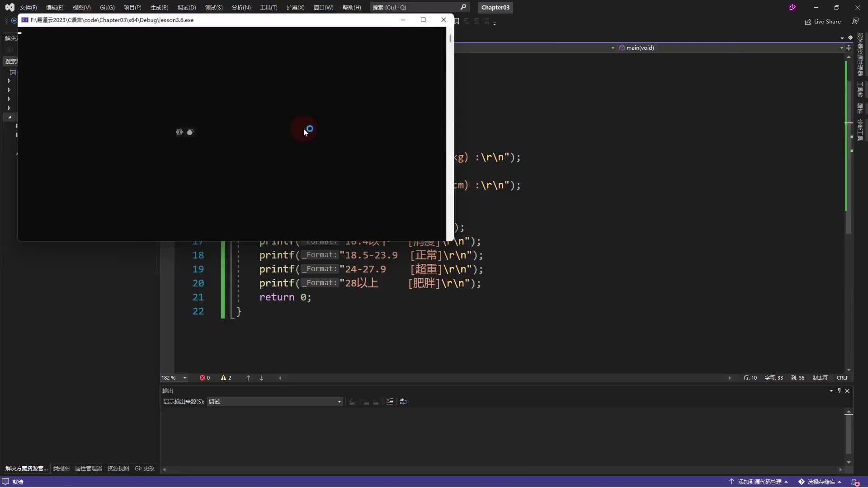Click the red error count indicator
This screenshot has height=488, width=868.
pos(205,378)
